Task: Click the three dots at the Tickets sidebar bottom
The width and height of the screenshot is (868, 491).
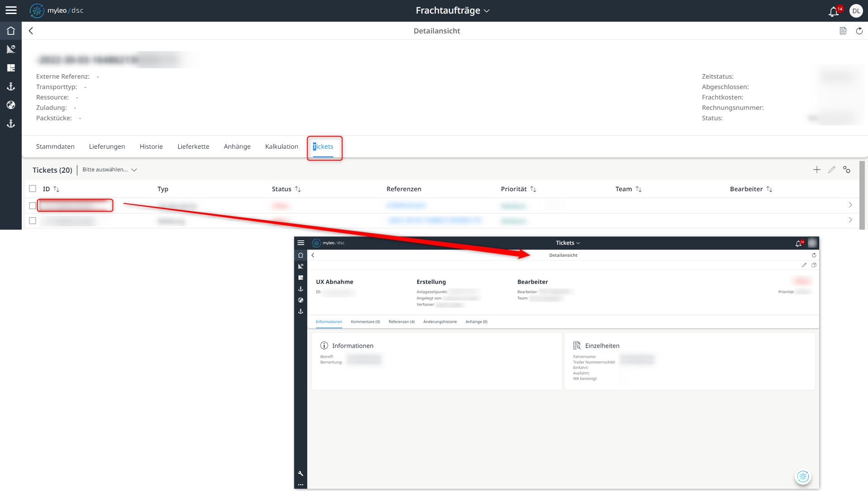Action: click(301, 485)
